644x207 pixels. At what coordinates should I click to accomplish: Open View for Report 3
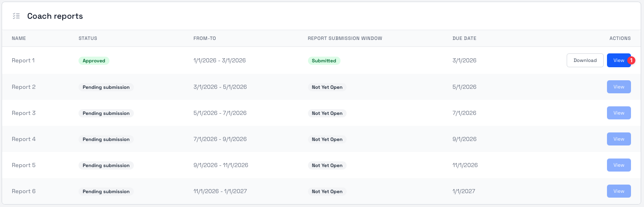tap(618, 113)
